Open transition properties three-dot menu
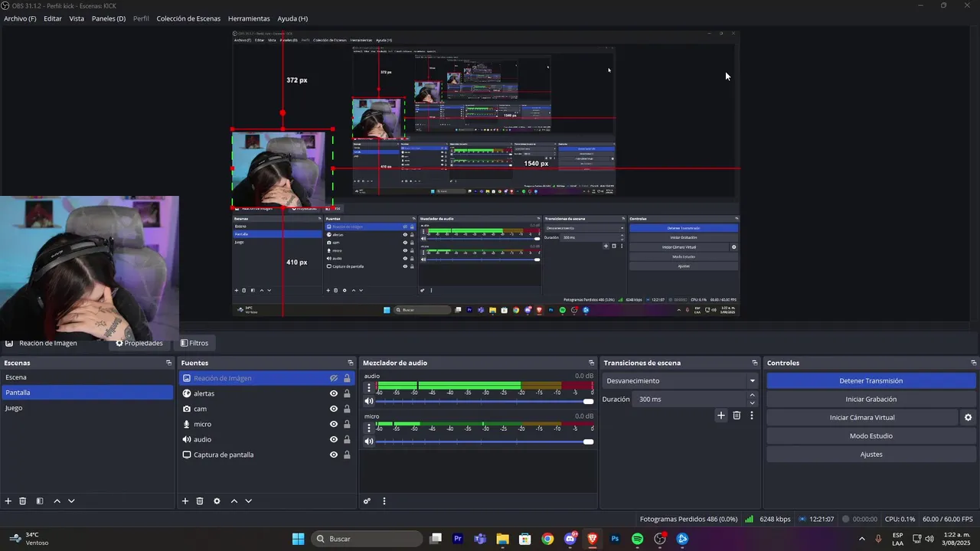Viewport: 980px width, 551px height. (752, 416)
